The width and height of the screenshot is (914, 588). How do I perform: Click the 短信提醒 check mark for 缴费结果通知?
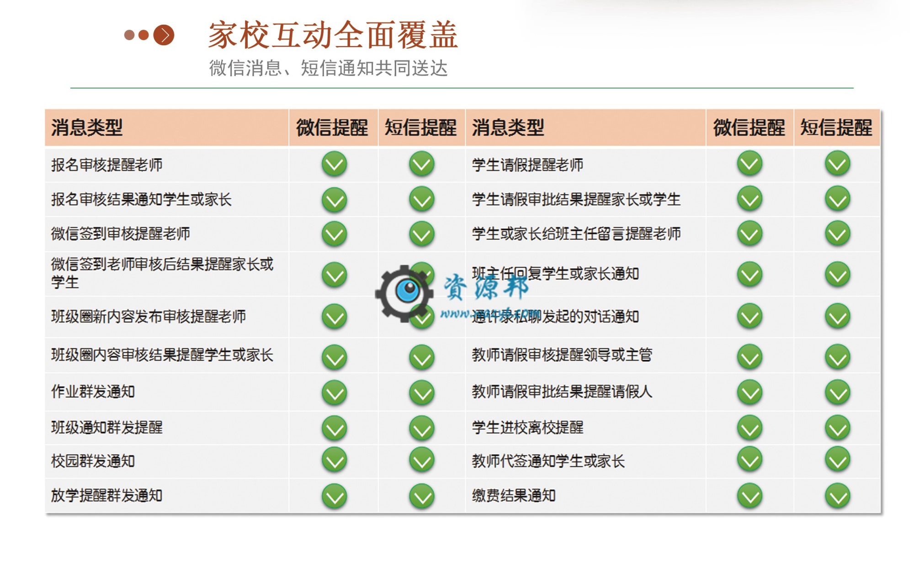pos(838,496)
